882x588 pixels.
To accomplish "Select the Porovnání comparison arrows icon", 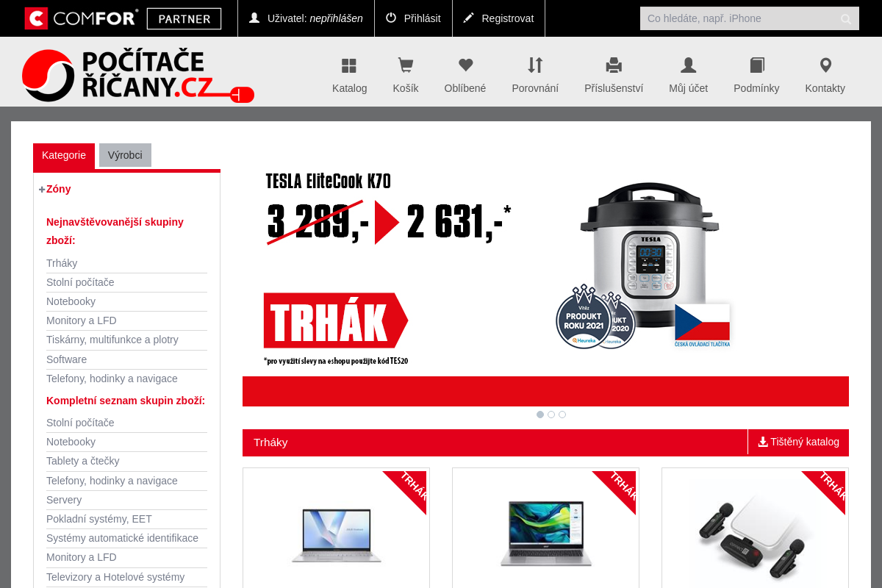I will point(535,65).
